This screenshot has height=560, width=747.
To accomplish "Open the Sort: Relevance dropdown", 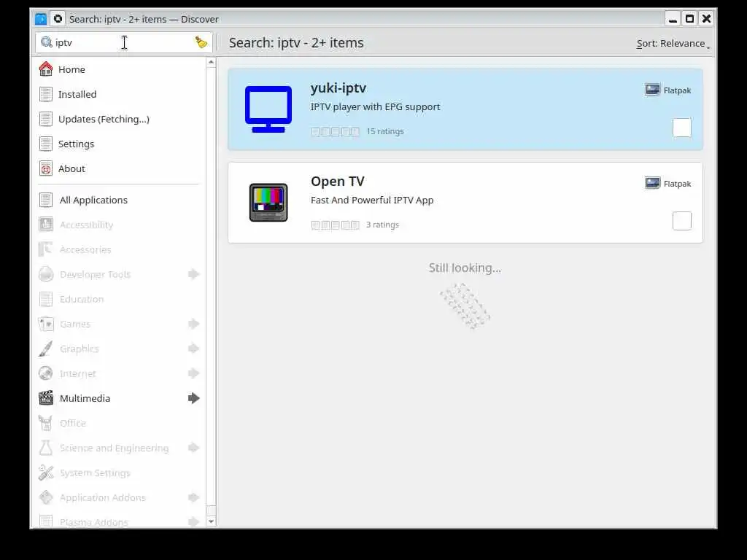I will [x=673, y=43].
